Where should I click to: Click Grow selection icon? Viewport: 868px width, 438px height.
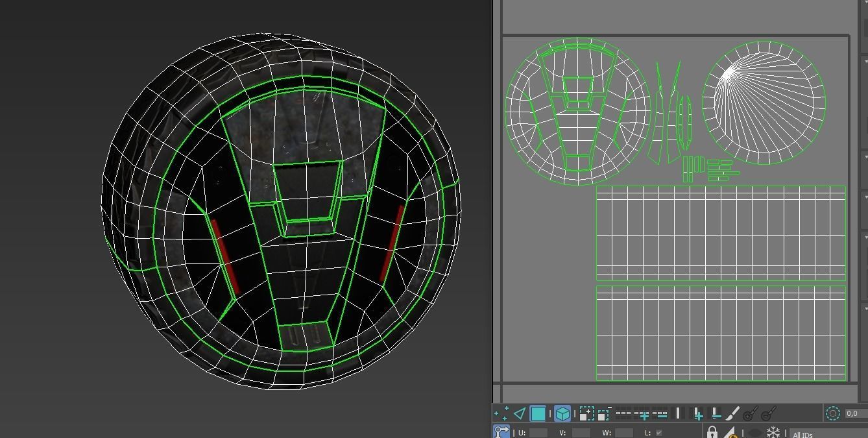[586, 413]
